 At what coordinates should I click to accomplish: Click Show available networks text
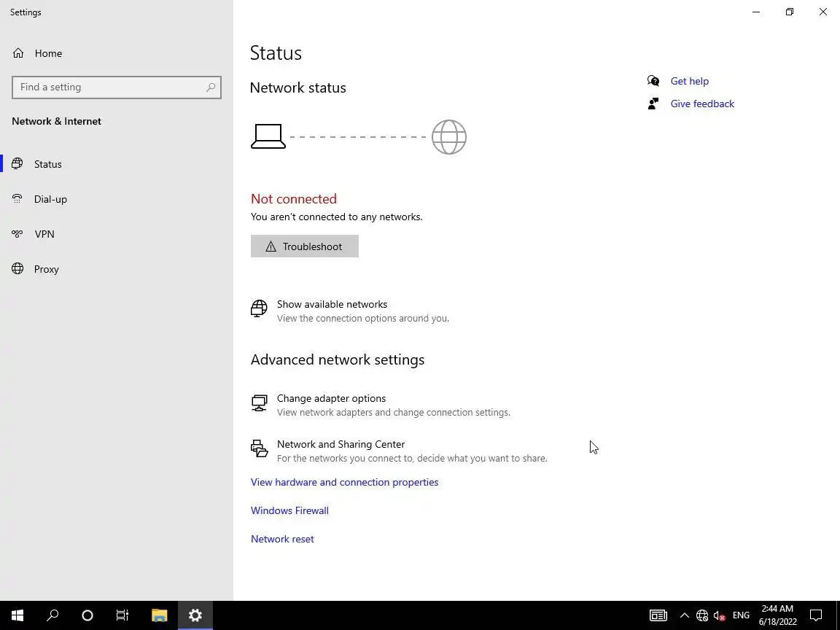pos(332,304)
